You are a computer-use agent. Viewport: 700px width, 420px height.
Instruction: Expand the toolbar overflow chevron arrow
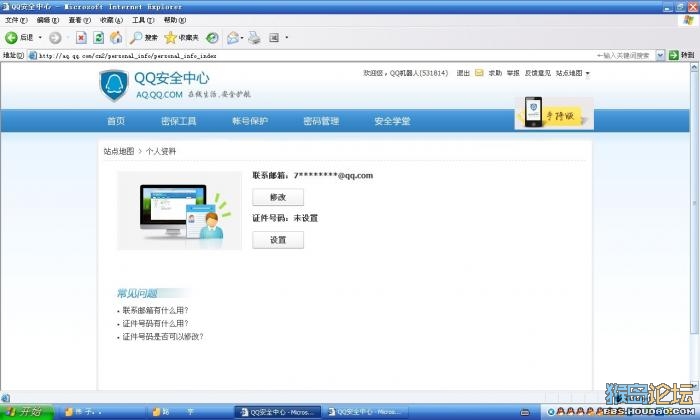287,37
